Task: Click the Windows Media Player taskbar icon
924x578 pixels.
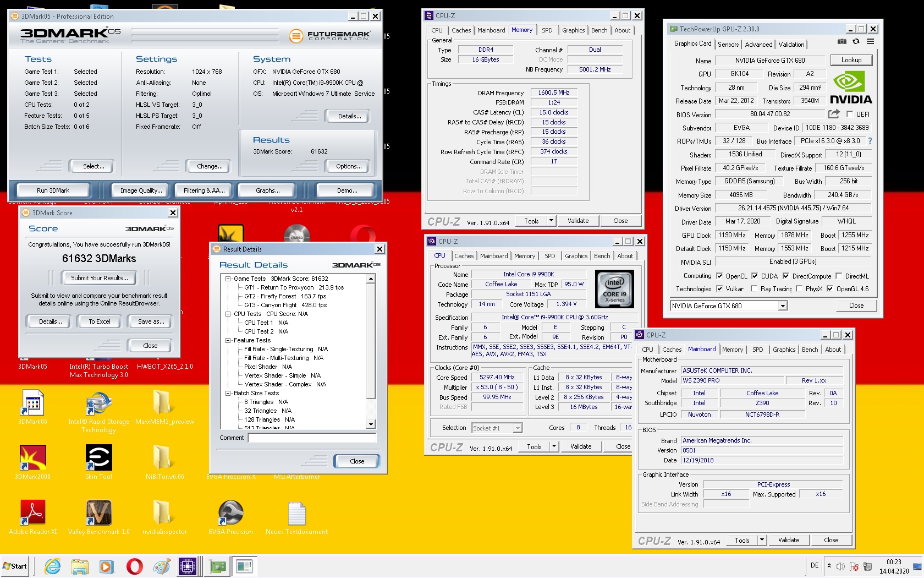Action: pos(107,566)
